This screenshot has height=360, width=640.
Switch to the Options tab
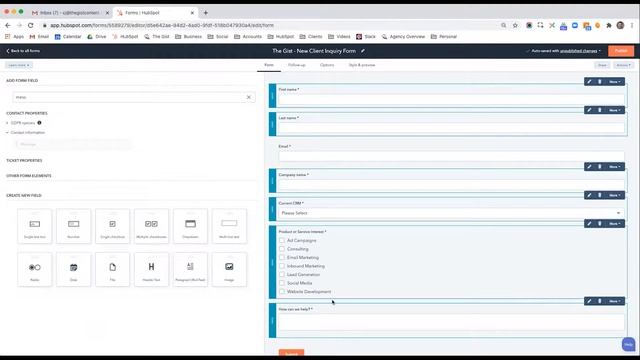tap(327, 65)
